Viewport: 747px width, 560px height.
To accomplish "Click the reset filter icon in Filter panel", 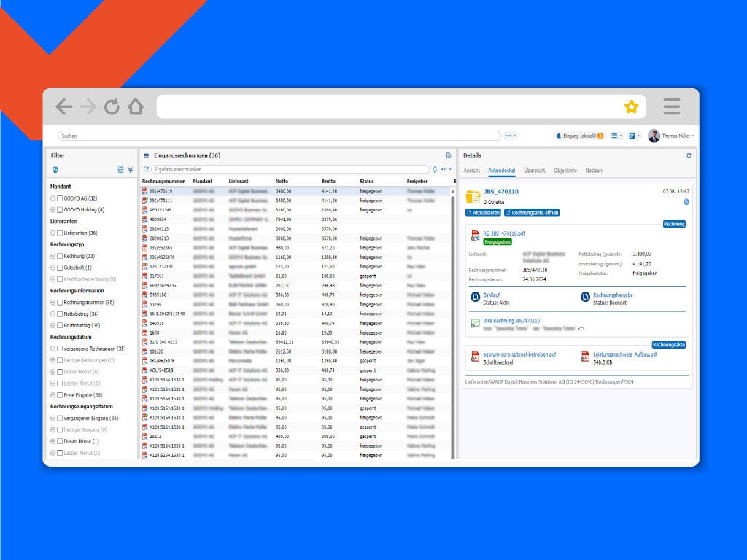I will [x=55, y=170].
